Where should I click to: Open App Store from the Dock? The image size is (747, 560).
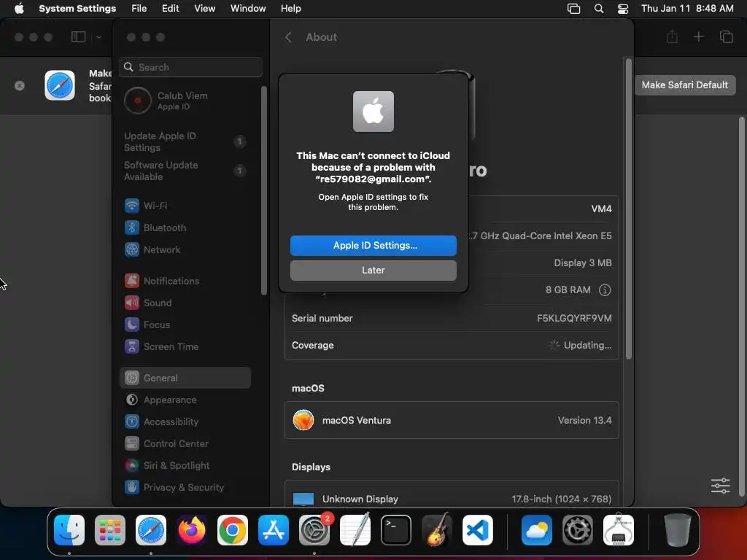coord(274,530)
